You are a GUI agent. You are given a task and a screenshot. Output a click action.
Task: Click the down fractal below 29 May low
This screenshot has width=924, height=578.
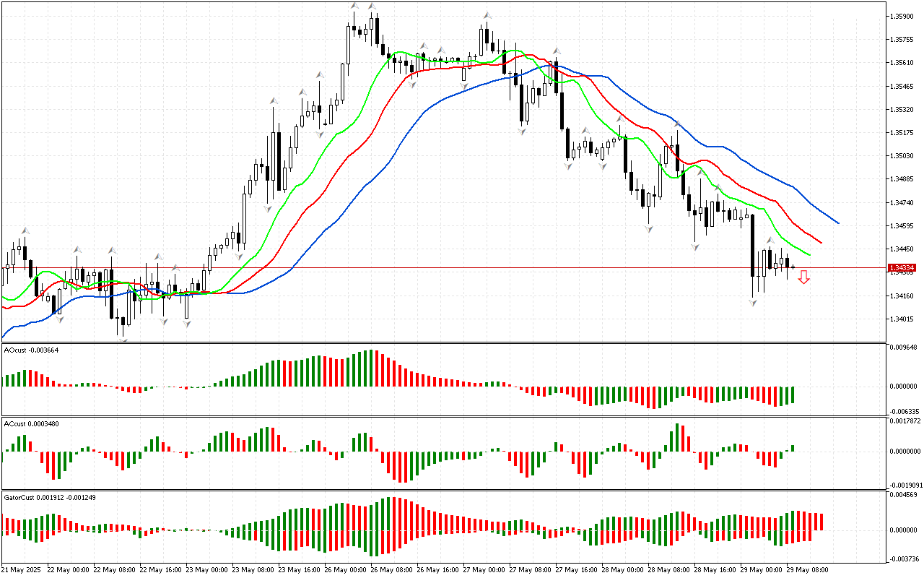753,303
